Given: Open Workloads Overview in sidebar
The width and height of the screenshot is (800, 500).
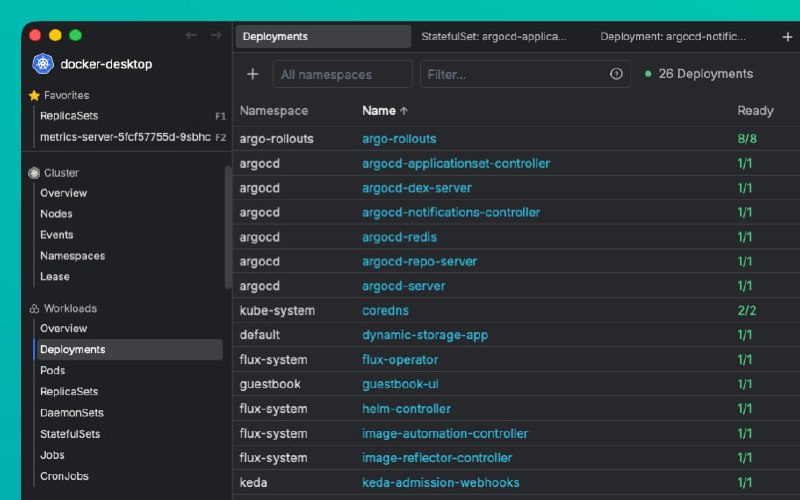Looking at the screenshot, I should point(63,329).
